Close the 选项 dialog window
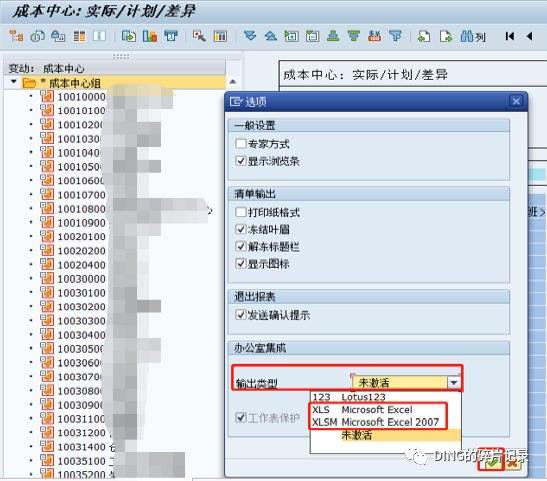This screenshot has height=481, width=547. tap(516, 101)
